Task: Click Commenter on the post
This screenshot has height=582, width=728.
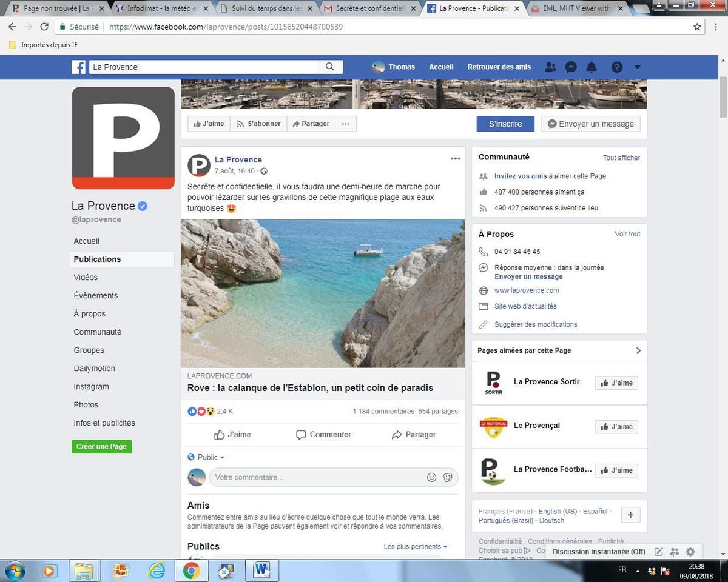Action: coord(323,435)
